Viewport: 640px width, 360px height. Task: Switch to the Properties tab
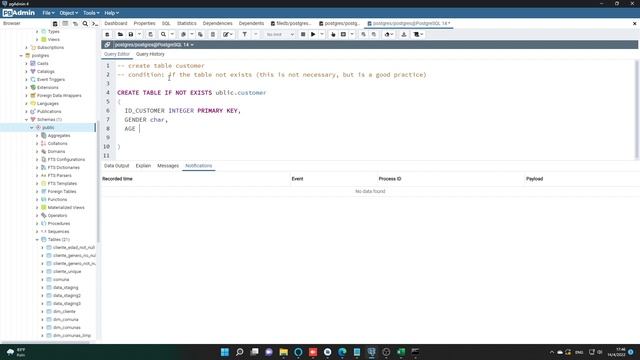[x=144, y=24]
